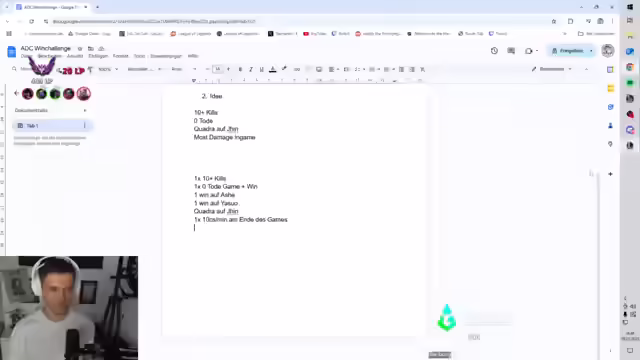Star the ADC Winchallenge document
This screenshot has width=640, height=360.
point(80,49)
